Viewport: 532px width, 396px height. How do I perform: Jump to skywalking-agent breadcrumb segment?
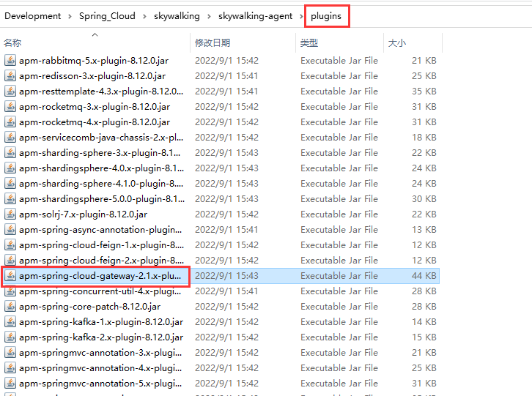tap(255, 16)
